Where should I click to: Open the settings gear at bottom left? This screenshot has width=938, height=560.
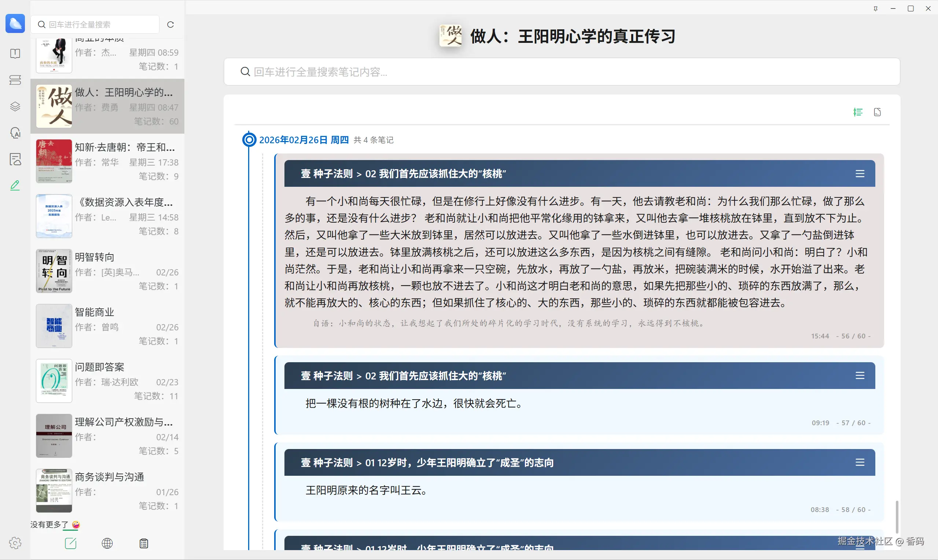tap(15, 543)
